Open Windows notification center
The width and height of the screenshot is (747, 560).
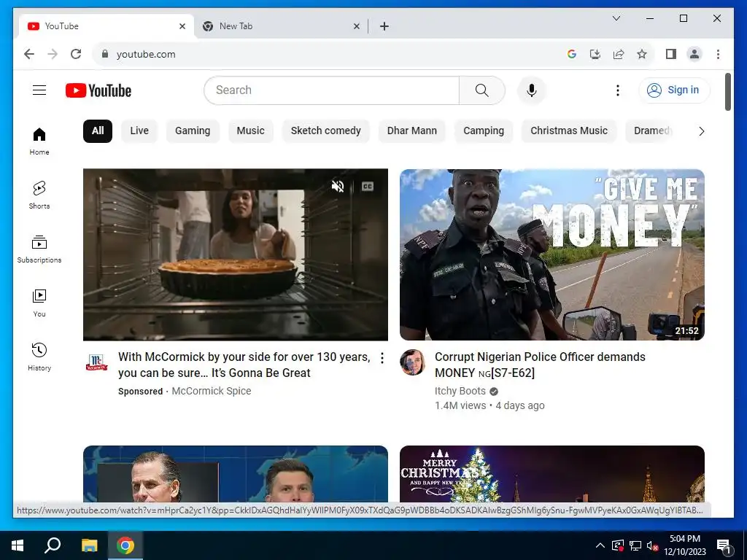(x=724, y=545)
